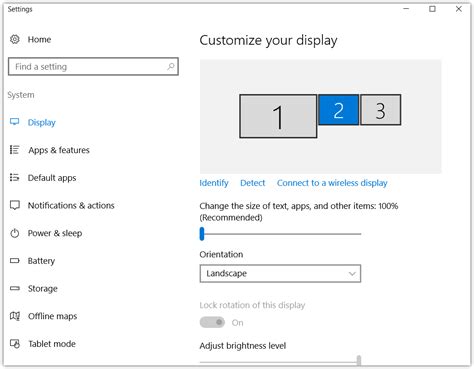The width and height of the screenshot is (474, 369).
Task: Click the Battery icon
Action: (15, 261)
